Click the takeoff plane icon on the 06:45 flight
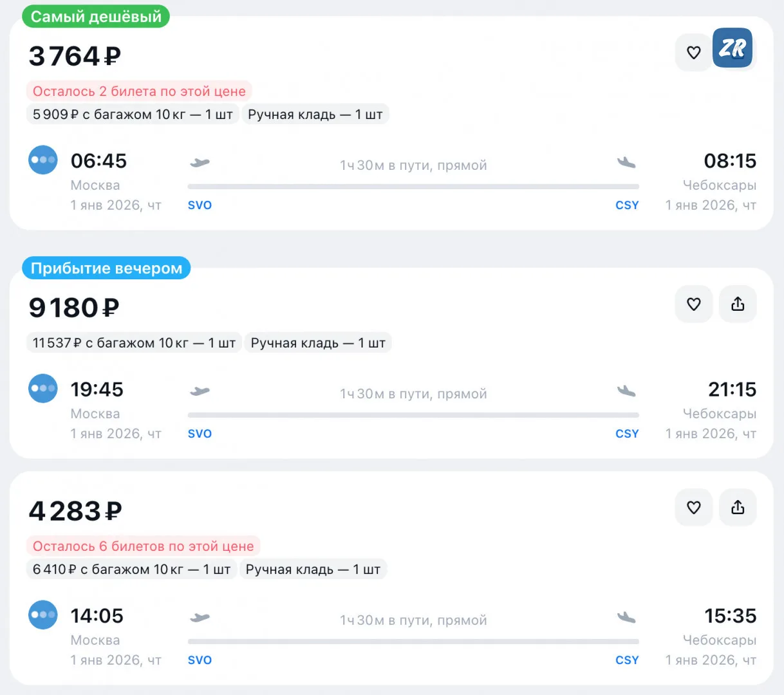 (200, 163)
